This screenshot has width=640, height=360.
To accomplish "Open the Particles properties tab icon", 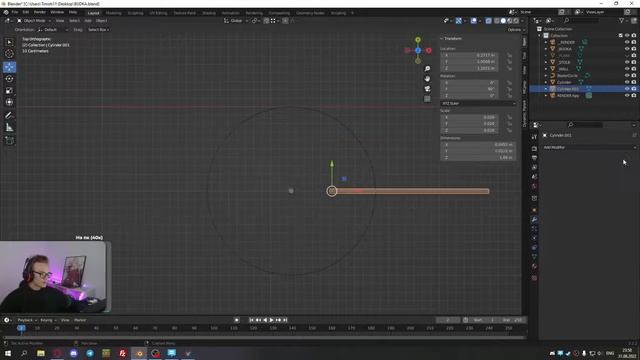I will (534, 229).
